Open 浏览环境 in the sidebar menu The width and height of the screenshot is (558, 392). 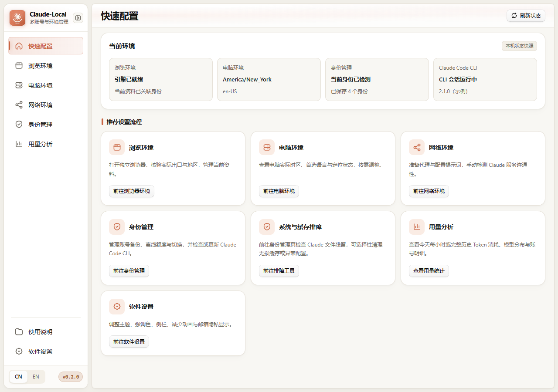point(46,66)
